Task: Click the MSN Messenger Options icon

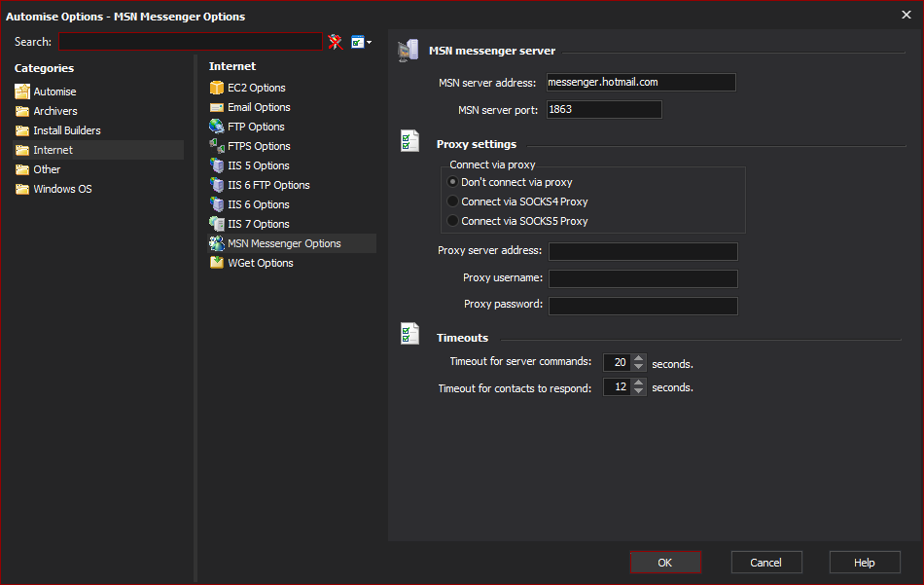Action: click(x=217, y=243)
